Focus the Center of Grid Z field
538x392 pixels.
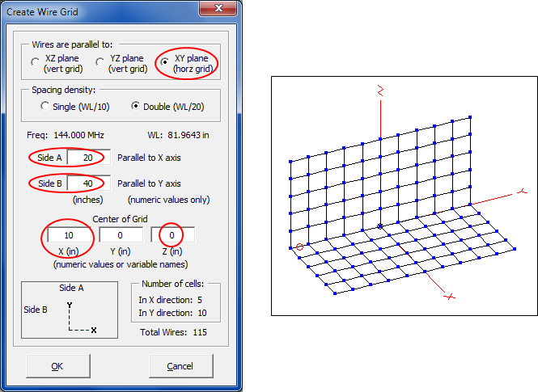[x=172, y=235]
